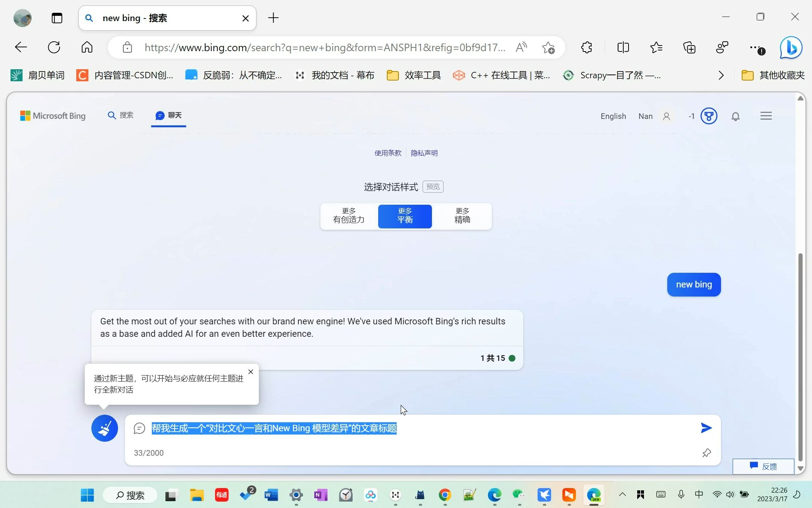The width and height of the screenshot is (812, 508).
Task: Open 内容管理-CSDN bookmark
Action: click(x=125, y=75)
